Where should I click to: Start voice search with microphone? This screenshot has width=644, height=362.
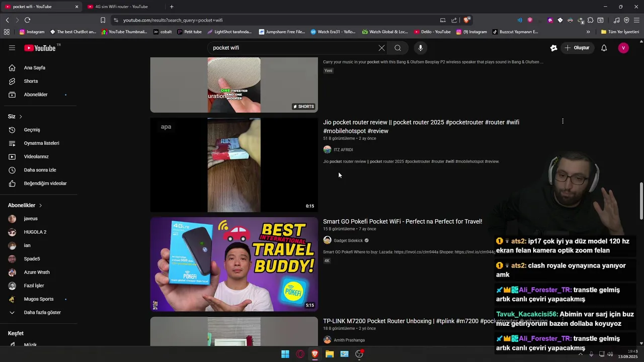coord(421,48)
